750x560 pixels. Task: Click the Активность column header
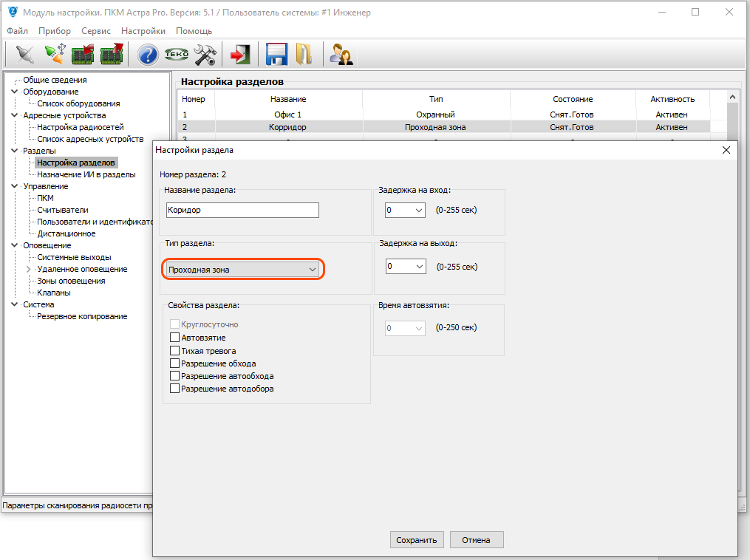672,99
